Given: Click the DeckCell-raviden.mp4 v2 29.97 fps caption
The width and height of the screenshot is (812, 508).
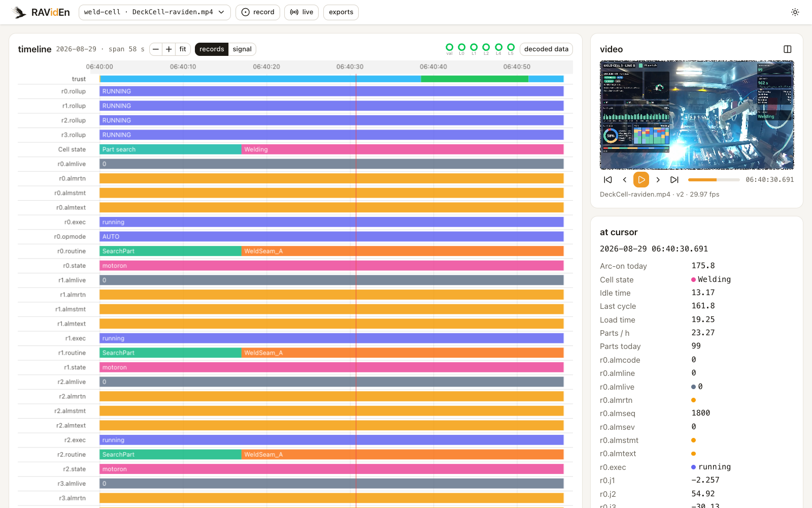Looking at the screenshot, I should coord(659,194).
